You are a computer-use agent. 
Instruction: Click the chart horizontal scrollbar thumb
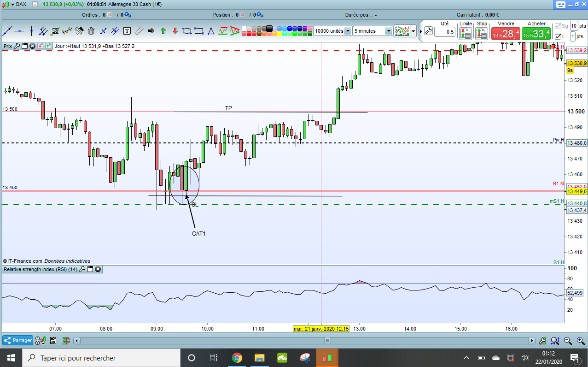coord(327,341)
